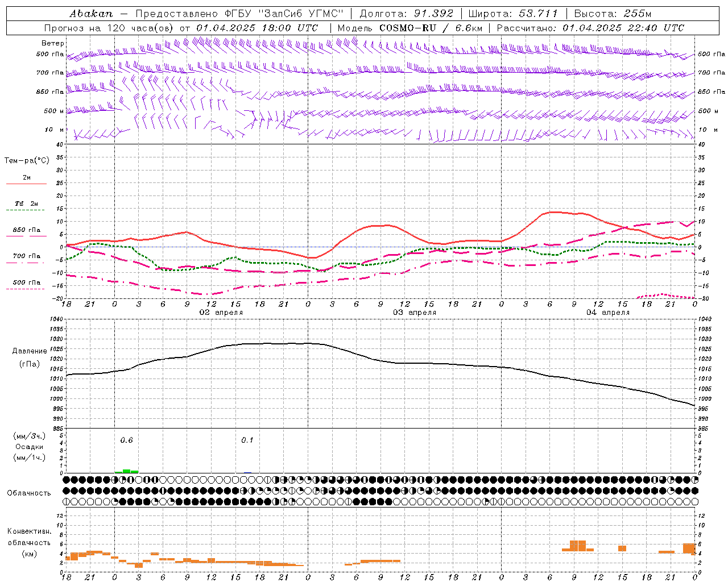Click the "Давление" pressure panel label

pyautogui.click(x=30, y=351)
